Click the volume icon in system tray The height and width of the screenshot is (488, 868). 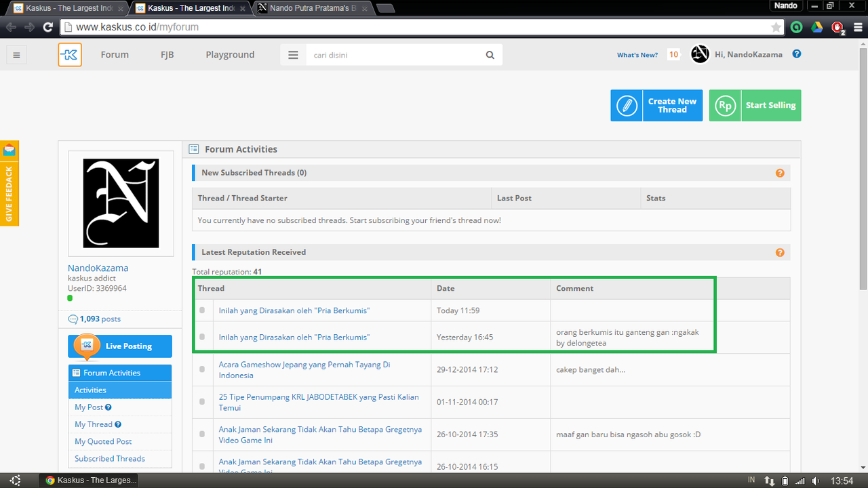[x=815, y=481]
